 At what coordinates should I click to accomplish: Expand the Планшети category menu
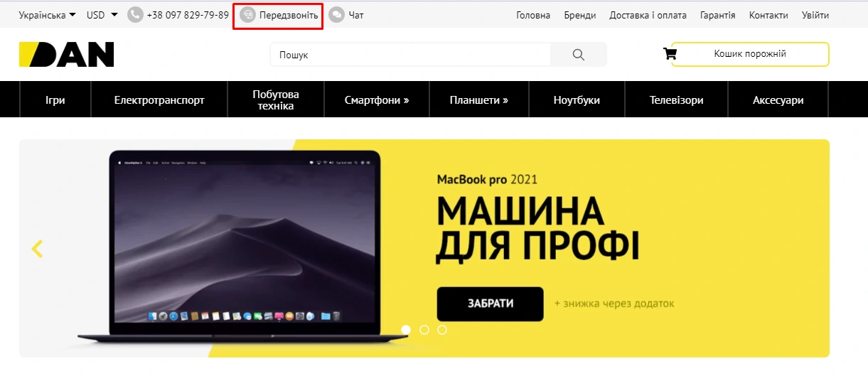pos(479,100)
